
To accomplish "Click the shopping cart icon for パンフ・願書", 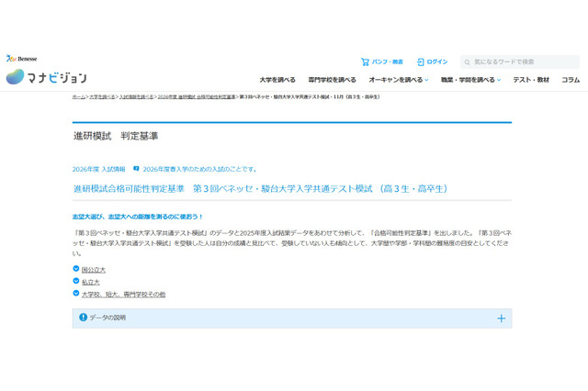I will pyautogui.click(x=365, y=61).
